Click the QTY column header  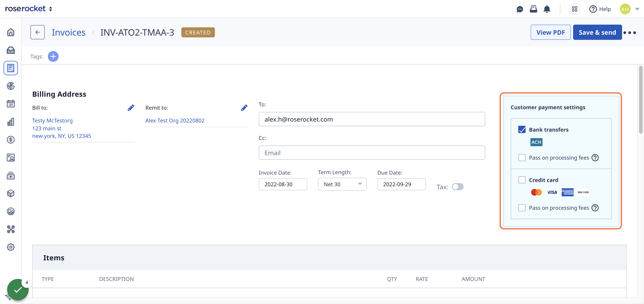coord(392,279)
